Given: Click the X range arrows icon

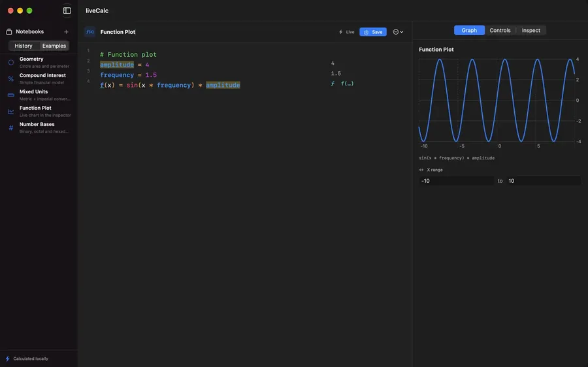Looking at the screenshot, I should pos(421,170).
